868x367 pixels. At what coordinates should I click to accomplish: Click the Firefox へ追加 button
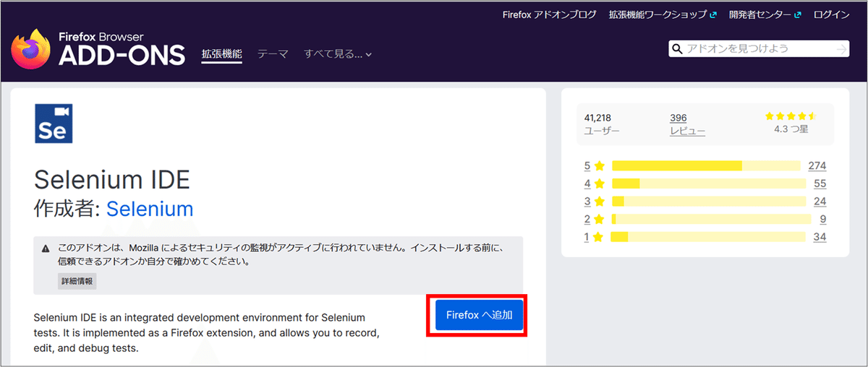480,315
